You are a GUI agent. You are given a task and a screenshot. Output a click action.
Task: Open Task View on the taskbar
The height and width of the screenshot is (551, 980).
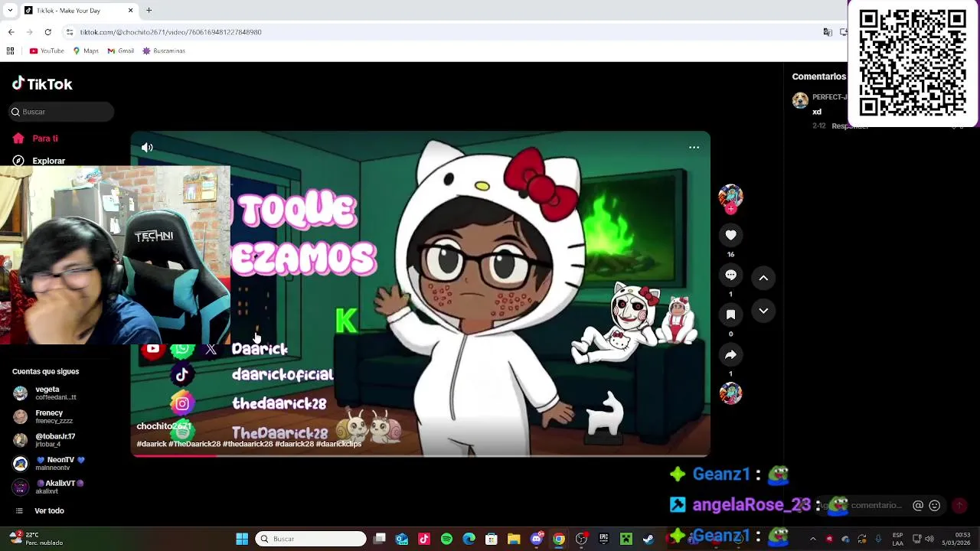tap(380, 539)
